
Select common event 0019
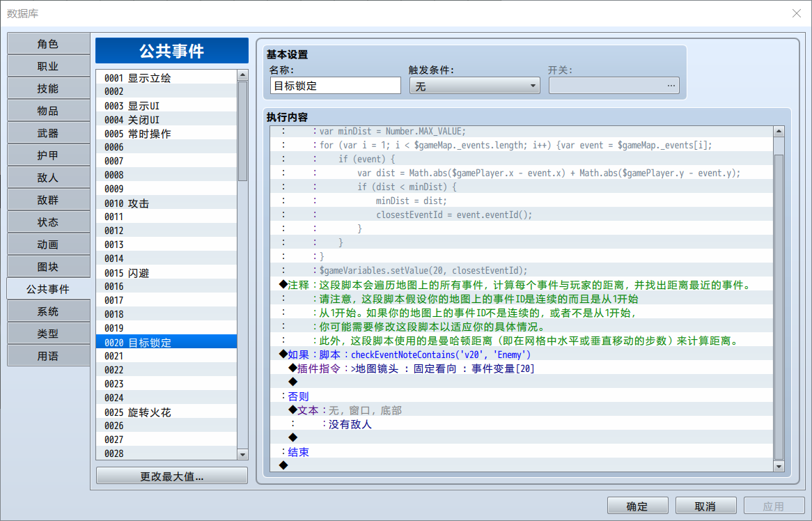pos(166,328)
